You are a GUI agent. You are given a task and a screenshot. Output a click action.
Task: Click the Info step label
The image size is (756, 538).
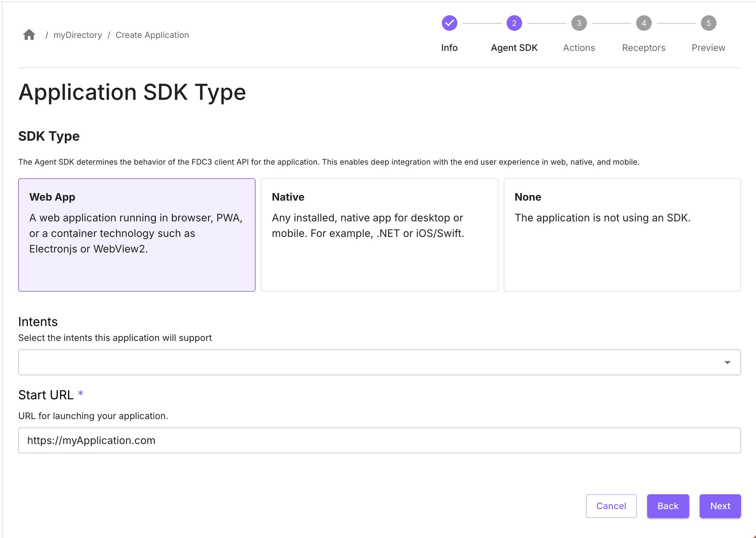coord(449,48)
